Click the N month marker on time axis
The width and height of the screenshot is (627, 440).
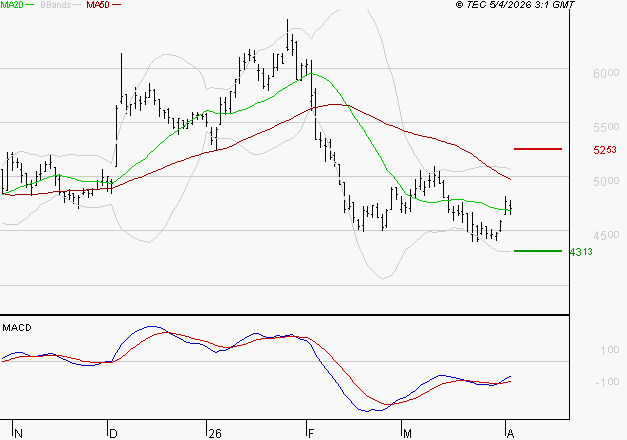(18, 434)
